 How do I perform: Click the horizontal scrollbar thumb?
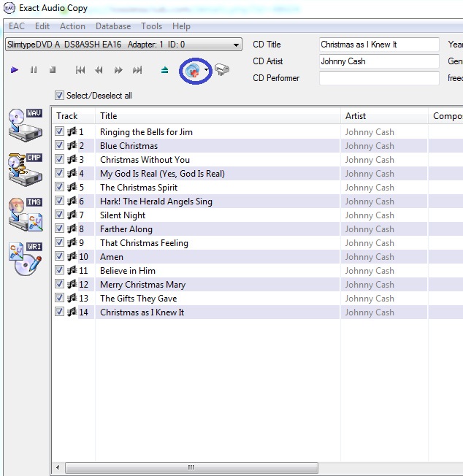(191, 467)
